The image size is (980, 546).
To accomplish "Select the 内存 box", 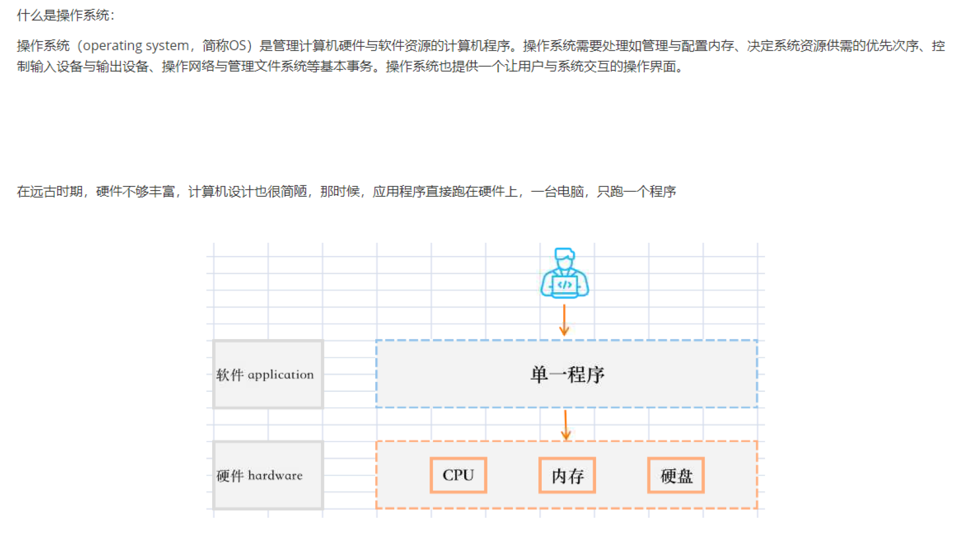I will coord(567,475).
